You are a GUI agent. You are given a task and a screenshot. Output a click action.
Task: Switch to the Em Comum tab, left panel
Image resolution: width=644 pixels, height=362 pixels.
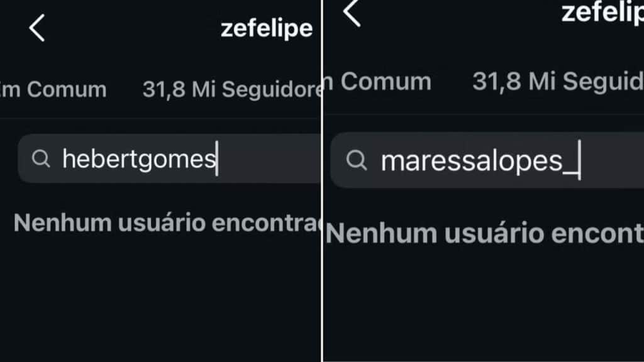pyautogui.click(x=53, y=89)
